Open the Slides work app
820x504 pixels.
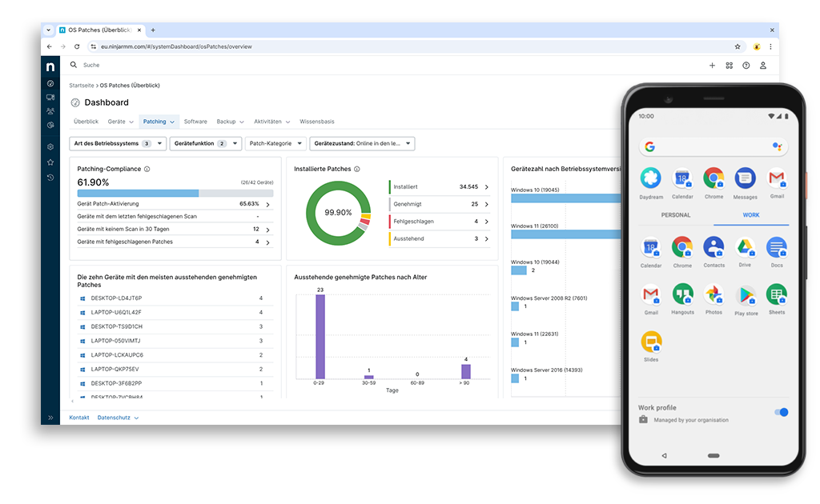[x=651, y=342]
